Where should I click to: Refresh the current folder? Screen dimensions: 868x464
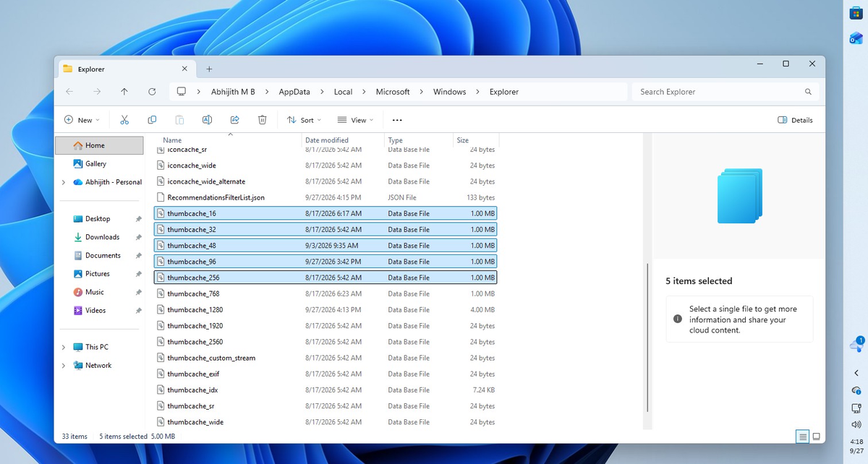pos(152,92)
